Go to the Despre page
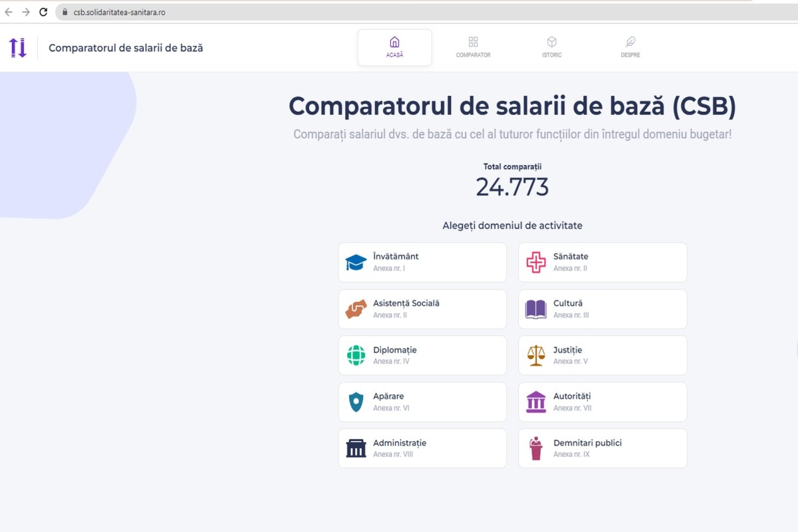This screenshot has height=532, width=798. coord(630,46)
